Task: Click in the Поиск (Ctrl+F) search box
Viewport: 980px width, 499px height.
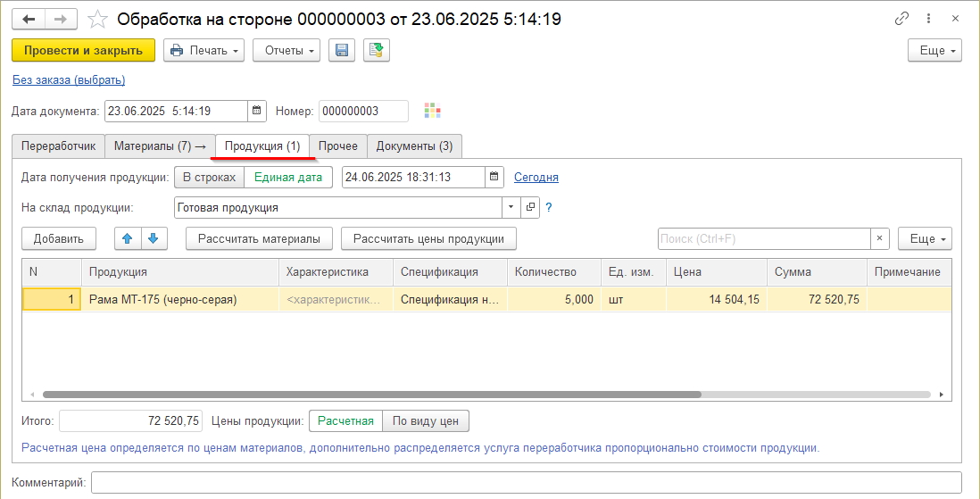Action: (x=764, y=238)
